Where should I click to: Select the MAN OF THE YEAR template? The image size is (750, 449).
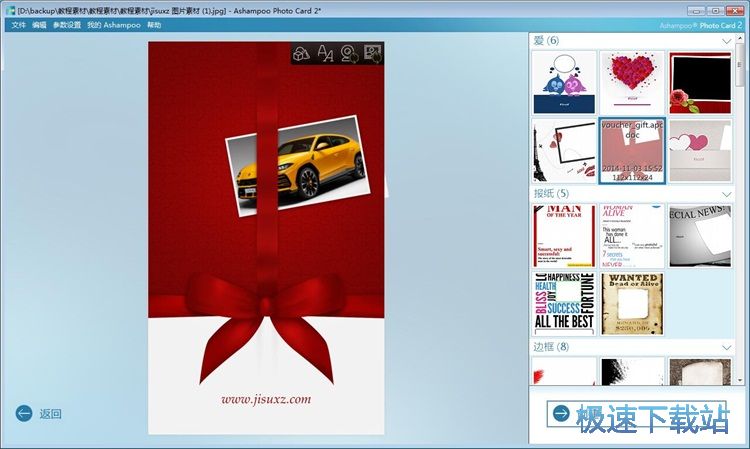pos(564,236)
